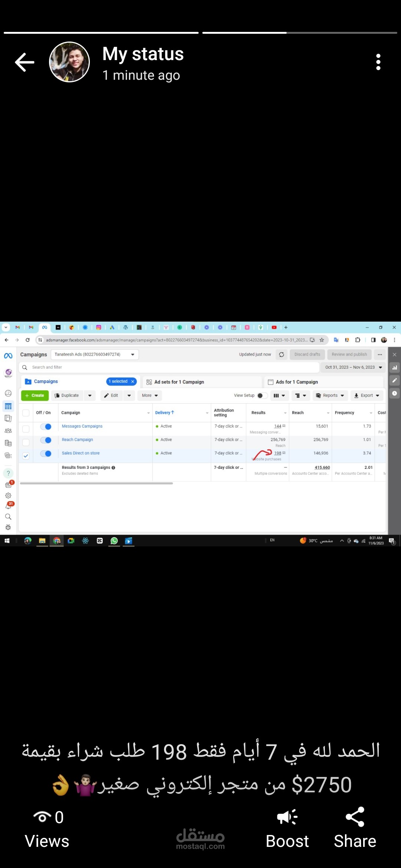
Task: Open the columns selector dropdown
Action: tap(279, 395)
